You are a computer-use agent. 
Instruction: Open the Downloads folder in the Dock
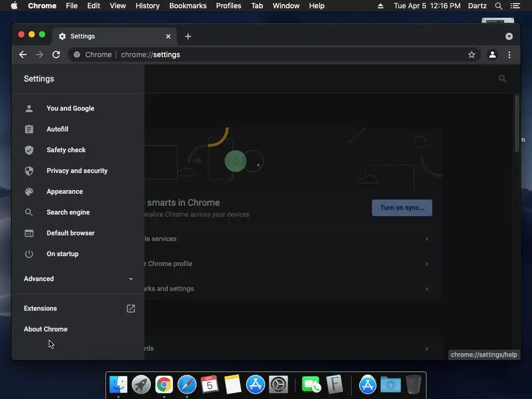pyautogui.click(x=391, y=384)
